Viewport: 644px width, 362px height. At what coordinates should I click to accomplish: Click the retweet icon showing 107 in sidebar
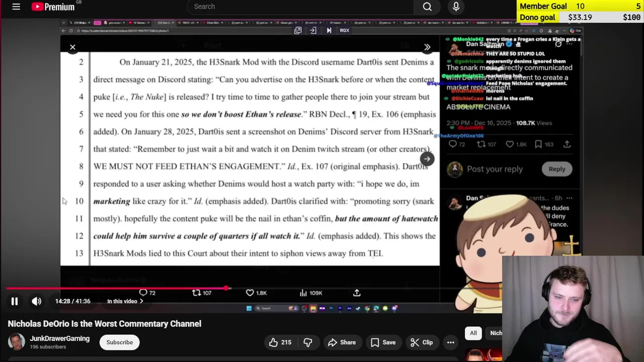pos(487,144)
